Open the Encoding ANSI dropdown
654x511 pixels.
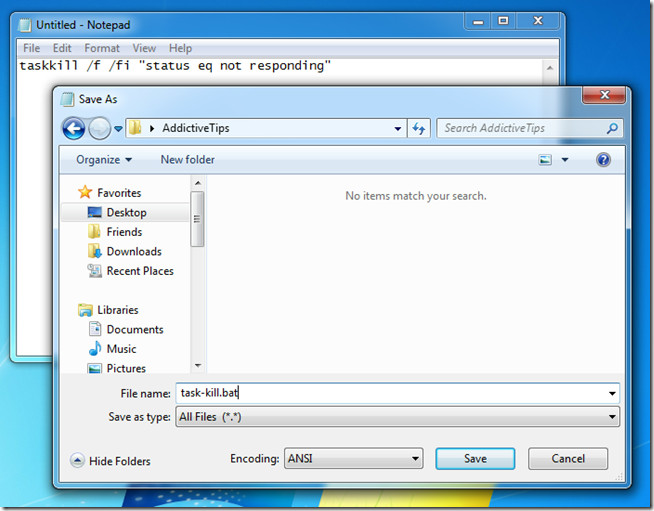(x=354, y=458)
